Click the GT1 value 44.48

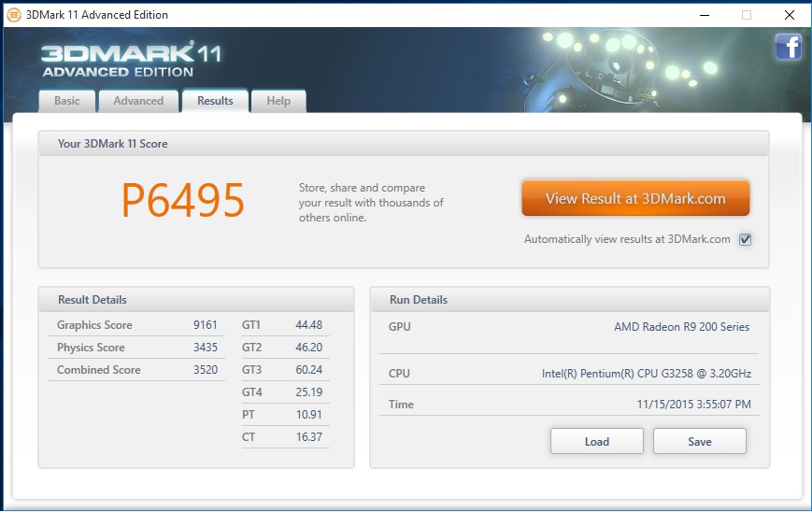click(309, 325)
